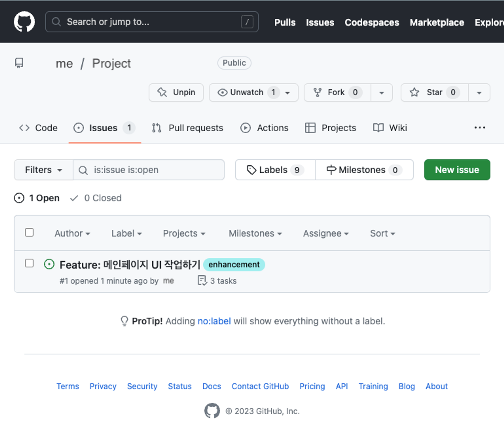Open the Code tab via its angle-brackets icon

coord(24,128)
